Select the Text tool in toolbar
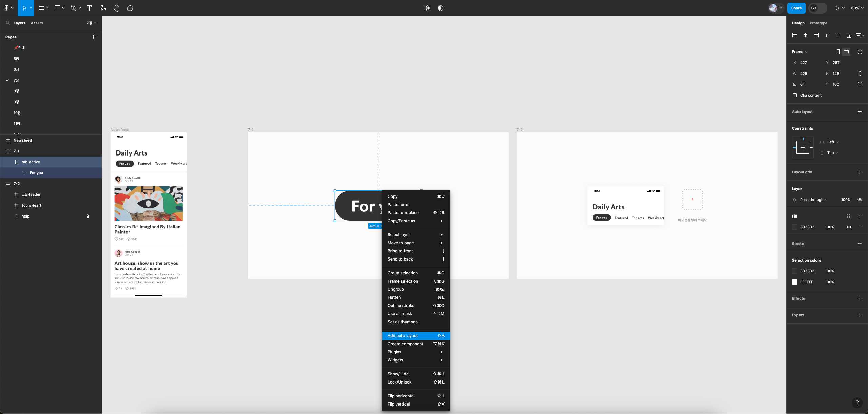The image size is (868, 414). (90, 8)
